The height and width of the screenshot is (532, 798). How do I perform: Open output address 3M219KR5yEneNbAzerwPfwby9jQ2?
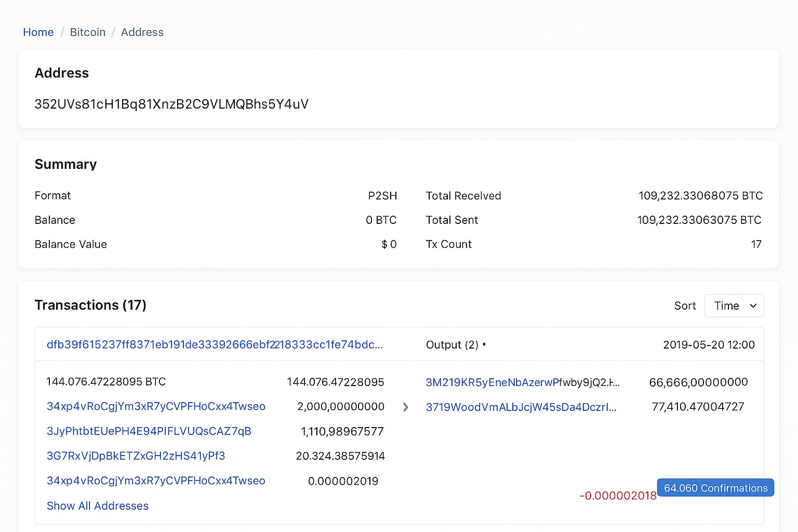pyautogui.click(x=522, y=382)
